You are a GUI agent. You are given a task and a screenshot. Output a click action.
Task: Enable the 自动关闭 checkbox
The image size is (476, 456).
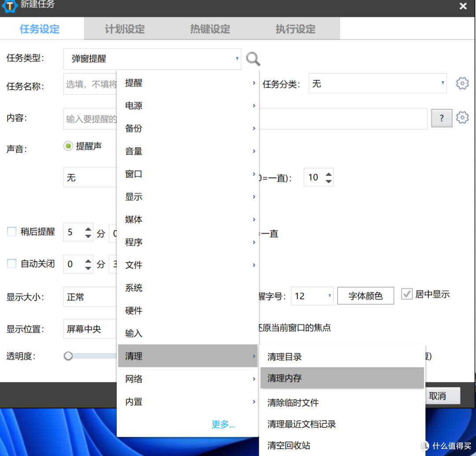11,263
